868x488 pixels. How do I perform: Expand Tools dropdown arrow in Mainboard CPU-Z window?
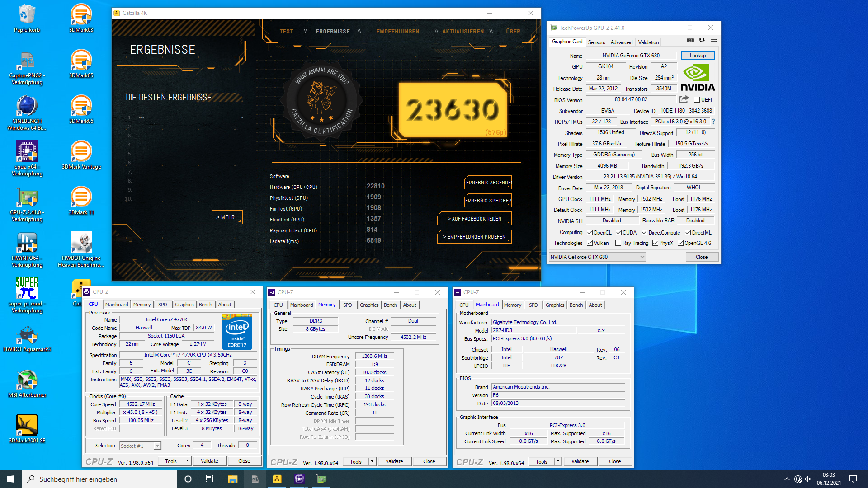(x=558, y=461)
